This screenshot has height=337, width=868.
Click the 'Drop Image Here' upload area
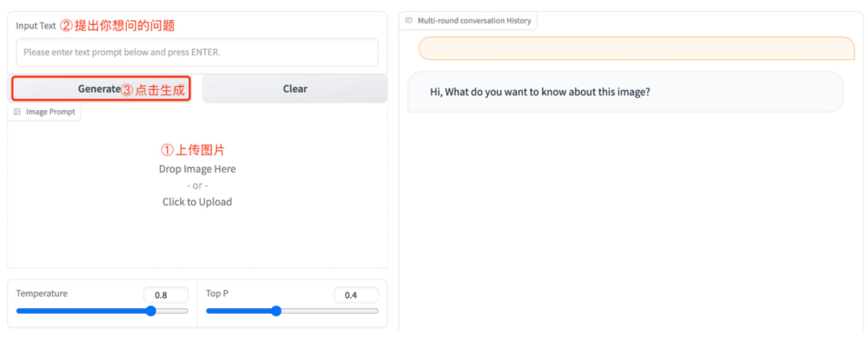pyautogui.click(x=197, y=186)
